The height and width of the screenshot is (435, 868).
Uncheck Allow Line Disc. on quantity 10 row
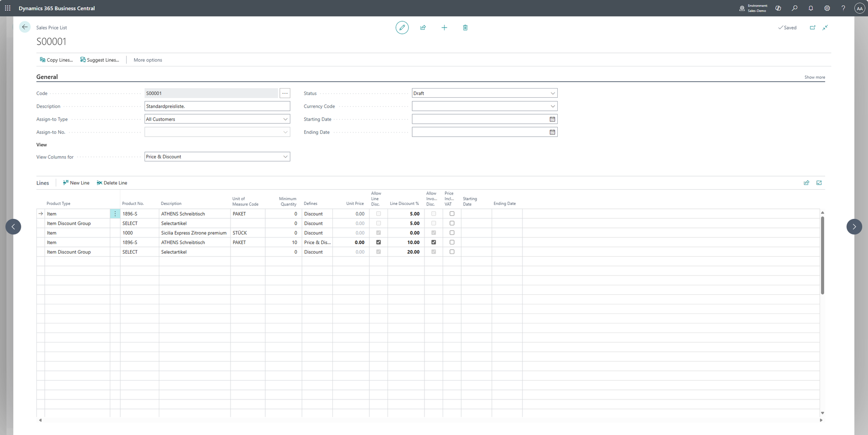378,242
